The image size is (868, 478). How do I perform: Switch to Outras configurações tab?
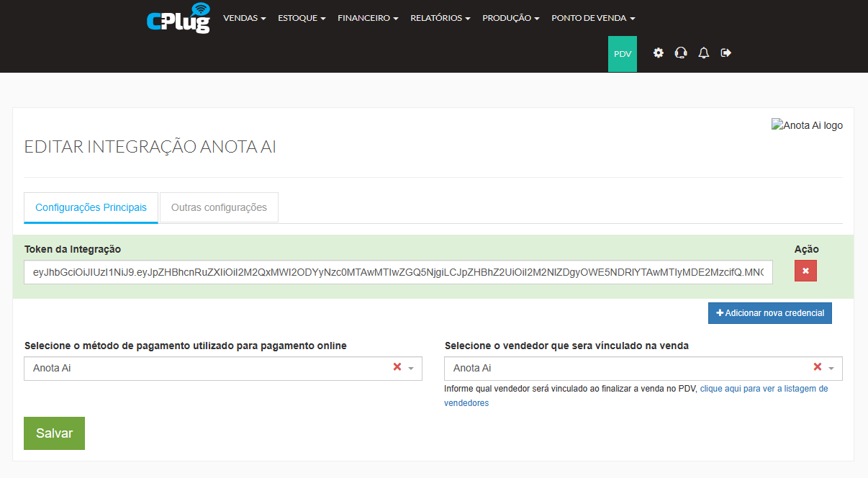point(219,207)
